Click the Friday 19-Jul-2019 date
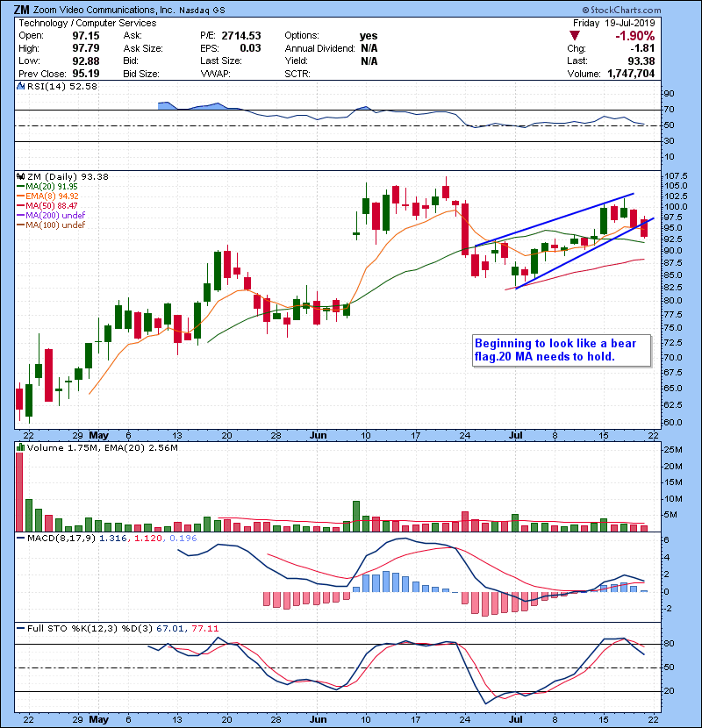 pos(613,23)
